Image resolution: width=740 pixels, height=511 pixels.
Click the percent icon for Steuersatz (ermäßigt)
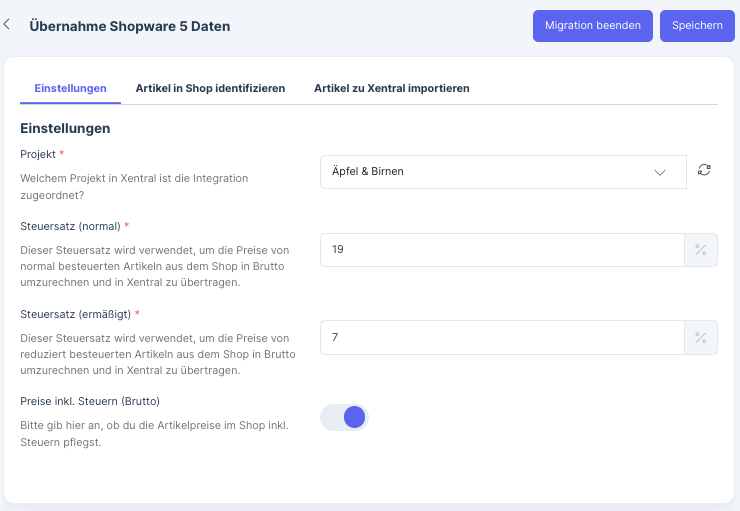coord(701,338)
